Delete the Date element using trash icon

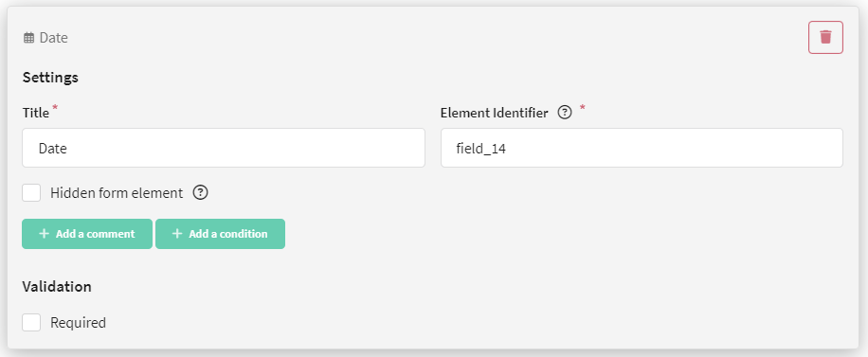825,38
